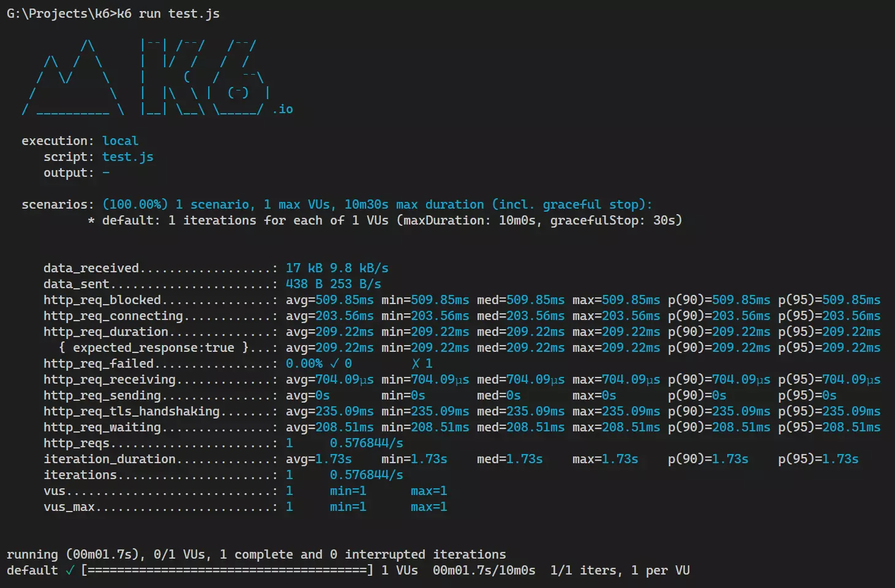Click the 'vus' metric name
This screenshot has height=588, width=895.
54,491
